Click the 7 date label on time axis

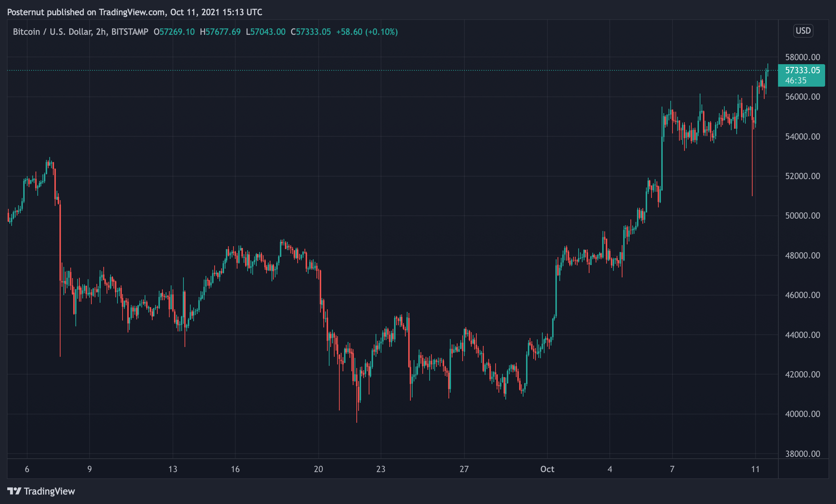(672, 469)
